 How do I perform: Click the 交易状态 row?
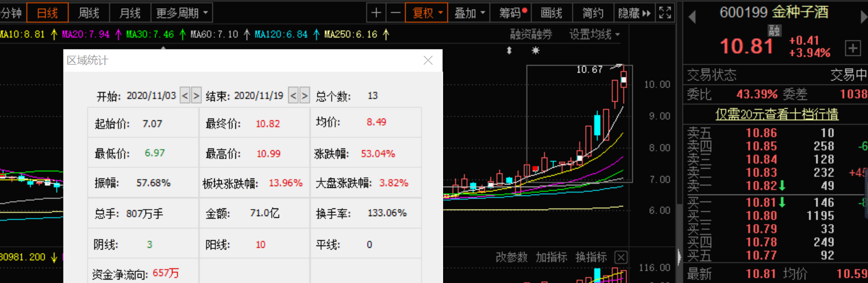775,75
